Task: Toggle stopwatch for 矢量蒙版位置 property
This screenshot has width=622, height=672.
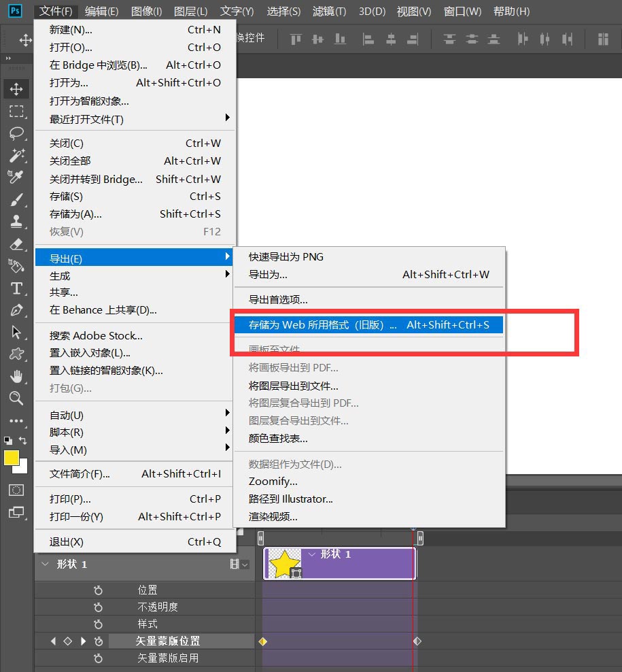Action: pos(98,641)
